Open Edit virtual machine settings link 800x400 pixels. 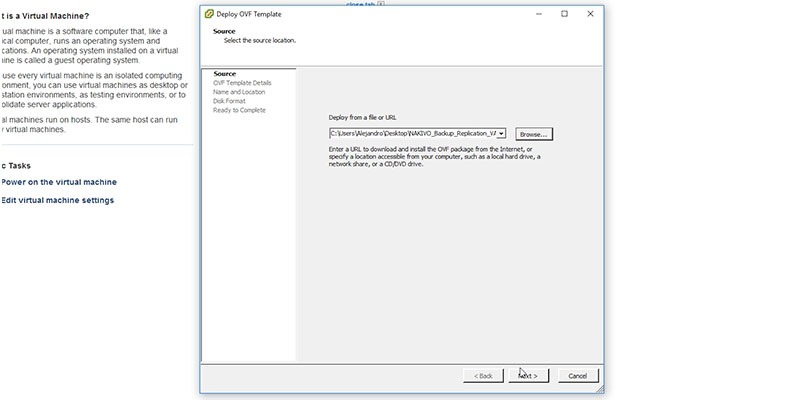57,201
